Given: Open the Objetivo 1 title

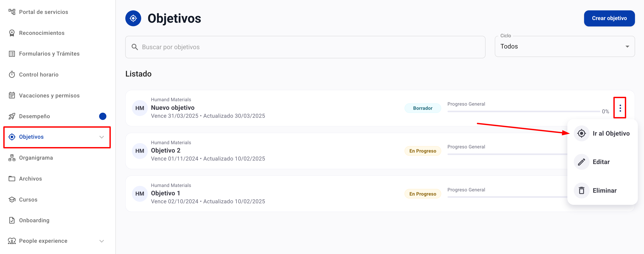Looking at the screenshot, I should [x=165, y=193].
